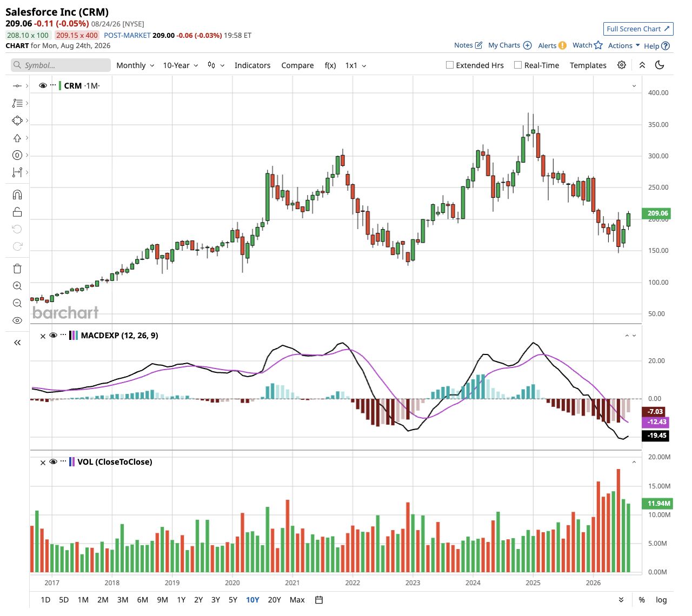Open the MACDEXP more-options dots

(63, 335)
